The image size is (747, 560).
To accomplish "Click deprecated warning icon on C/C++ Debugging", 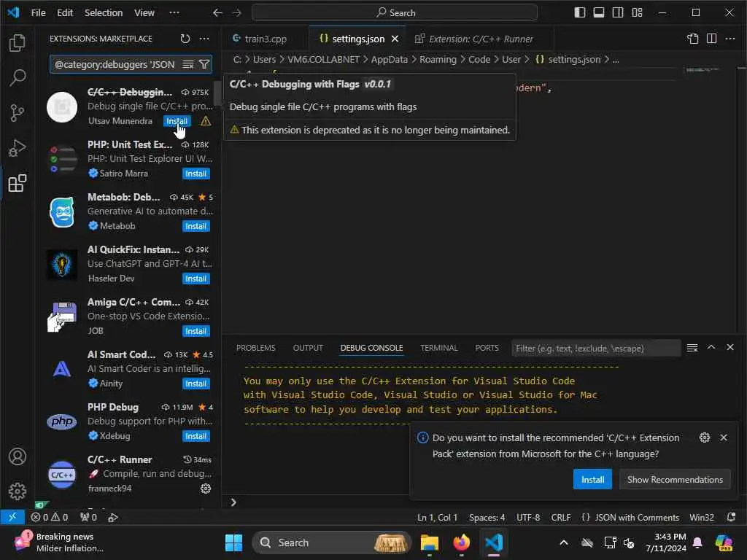I will (x=206, y=121).
